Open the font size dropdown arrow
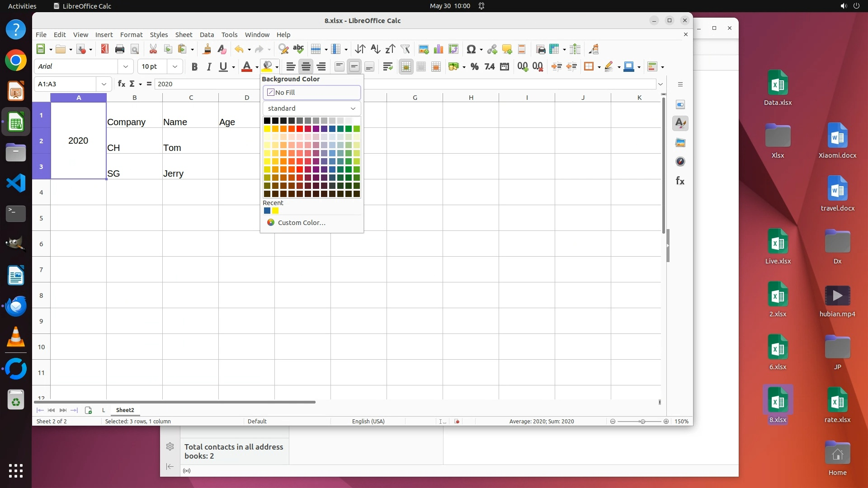 pos(175,67)
